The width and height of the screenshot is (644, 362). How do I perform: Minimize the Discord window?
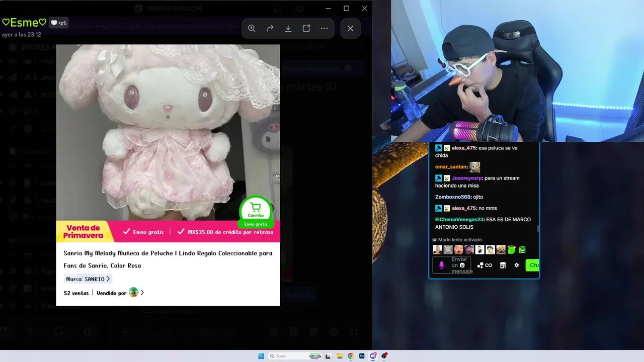click(x=329, y=9)
